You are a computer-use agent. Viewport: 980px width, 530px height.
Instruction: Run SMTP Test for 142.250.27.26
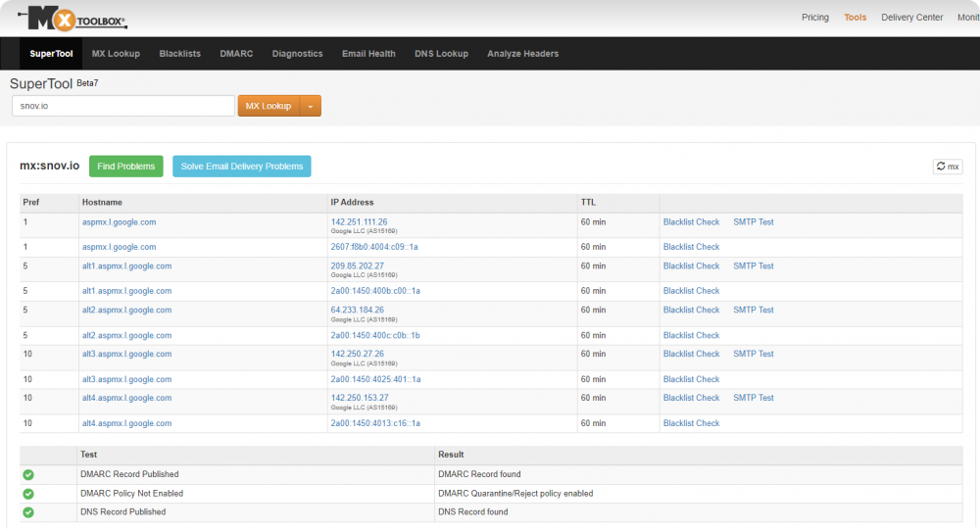753,354
